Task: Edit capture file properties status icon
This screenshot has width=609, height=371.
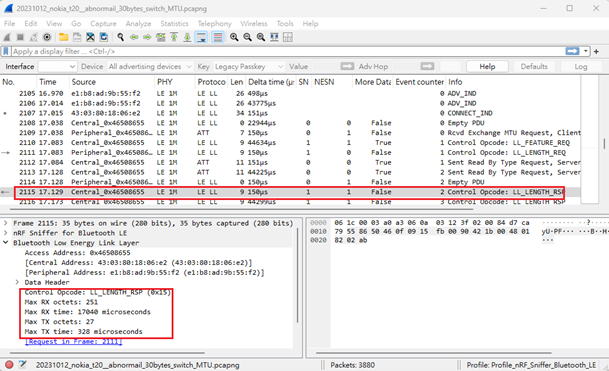Action: click(x=23, y=365)
